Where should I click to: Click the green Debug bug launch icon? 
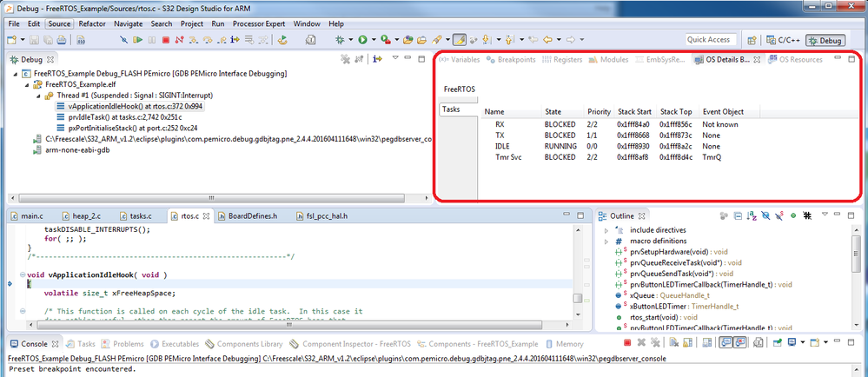[340, 40]
